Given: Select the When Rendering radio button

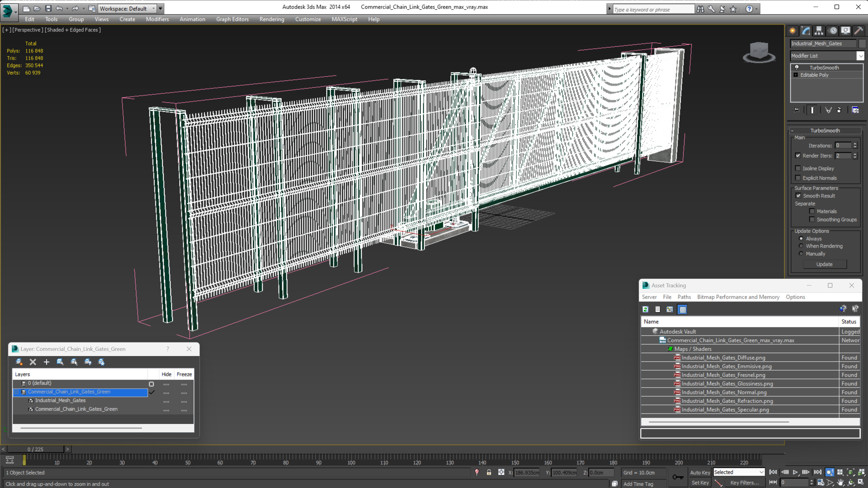Looking at the screenshot, I should tap(801, 246).
